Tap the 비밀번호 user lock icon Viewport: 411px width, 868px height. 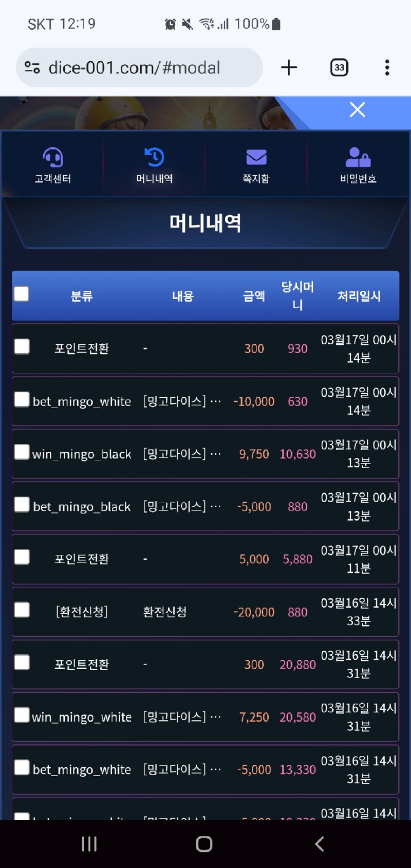click(x=358, y=158)
